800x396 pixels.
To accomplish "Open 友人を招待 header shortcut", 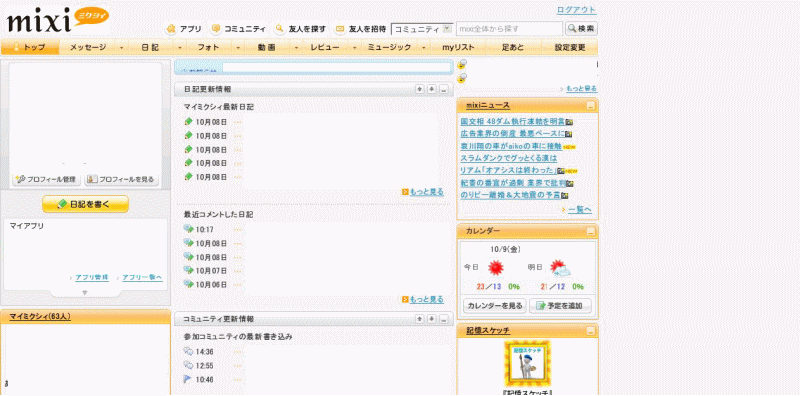I will click(361, 29).
